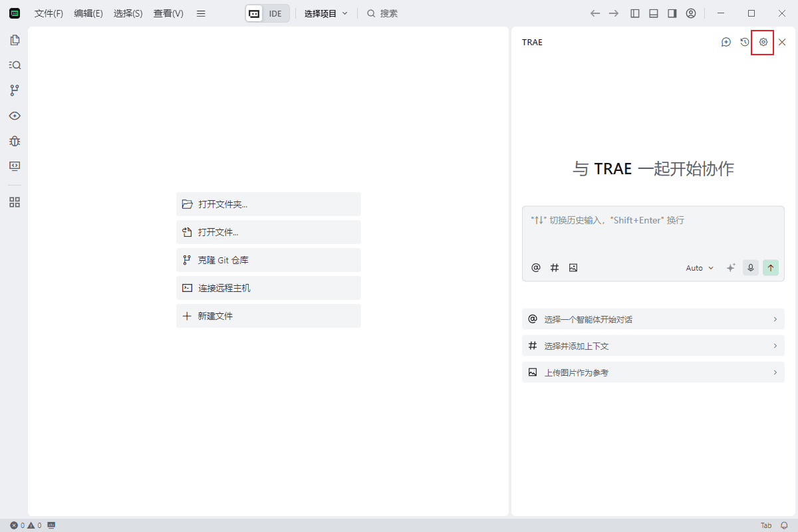798x532 pixels.
Task: Toggle the bottom panel layout button
Action: (x=654, y=13)
